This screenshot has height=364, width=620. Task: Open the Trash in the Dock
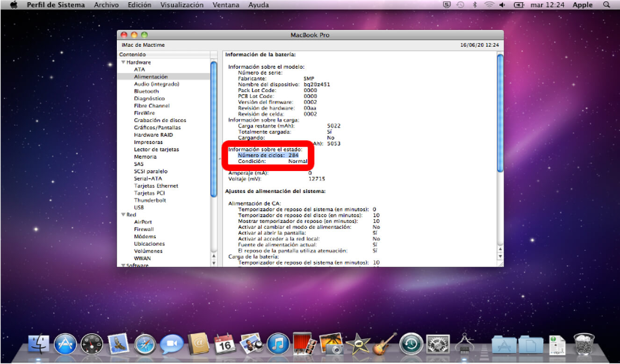[x=584, y=344]
